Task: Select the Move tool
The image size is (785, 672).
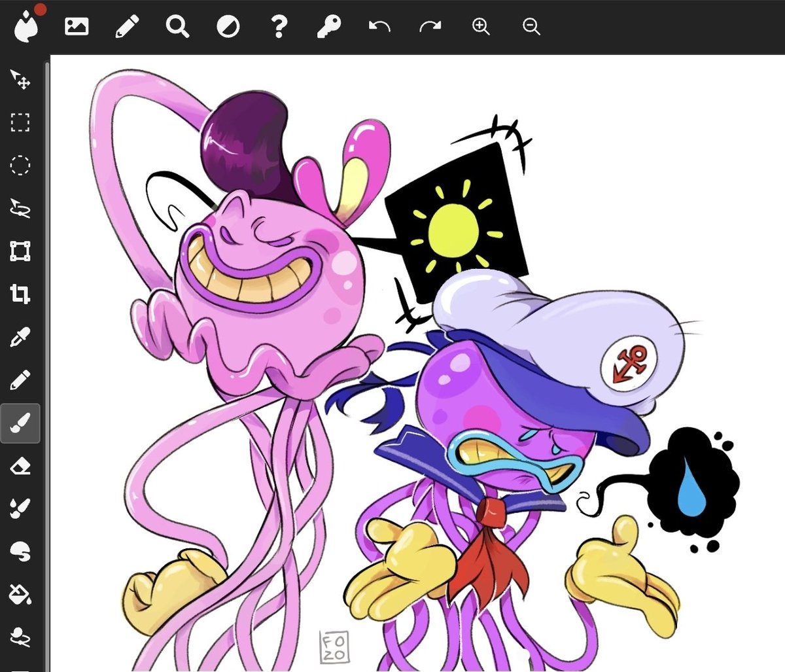Action: [20, 79]
